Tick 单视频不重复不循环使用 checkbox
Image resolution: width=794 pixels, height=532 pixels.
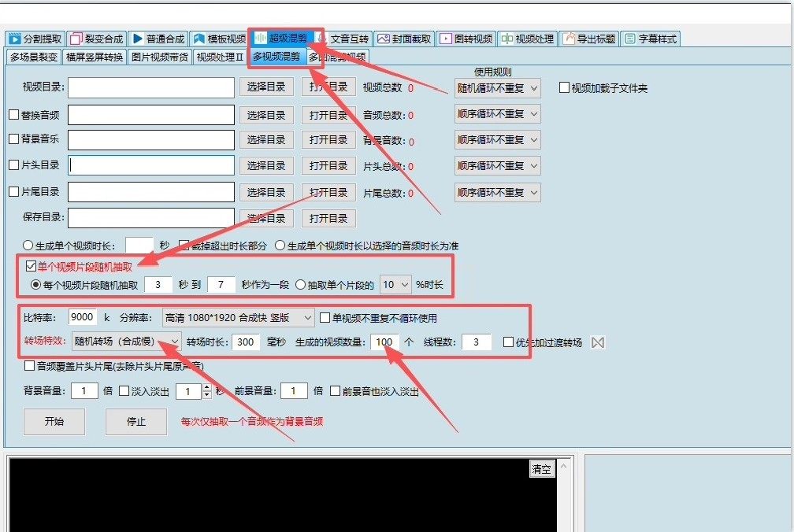point(325,318)
